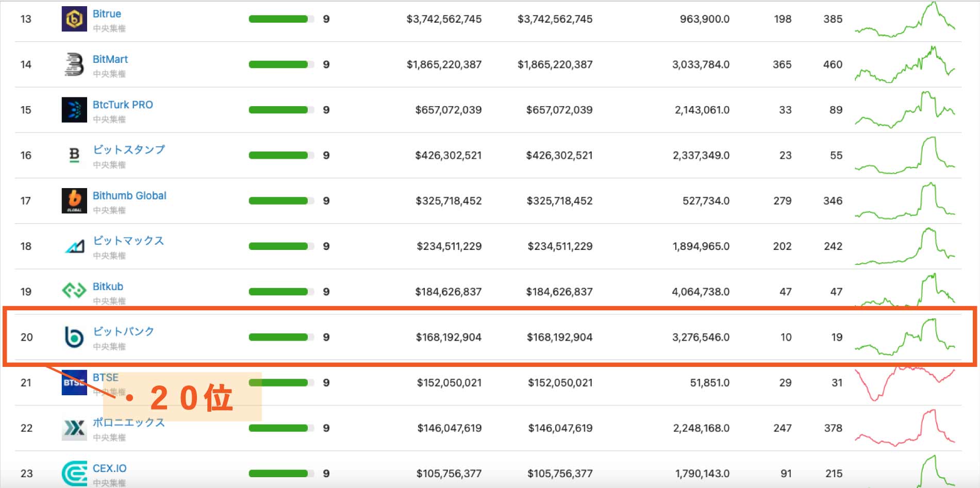This screenshot has width=980, height=488.
Task: Click the BitMart logo icon
Action: (x=74, y=64)
